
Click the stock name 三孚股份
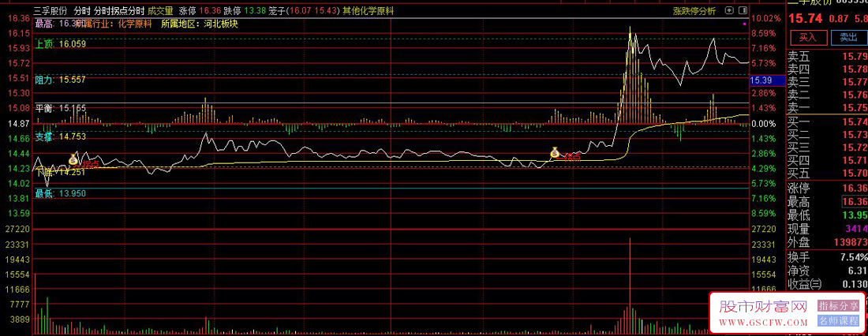pyautogui.click(x=51, y=10)
